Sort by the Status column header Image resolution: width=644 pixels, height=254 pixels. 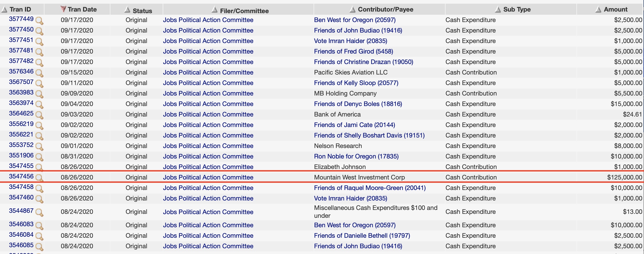pos(142,11)
